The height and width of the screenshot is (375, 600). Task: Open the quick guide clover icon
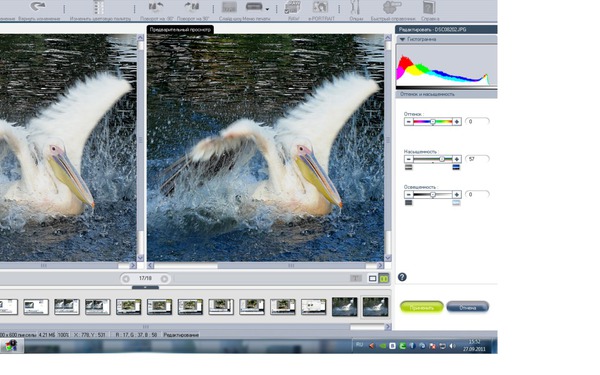point(392,7)
